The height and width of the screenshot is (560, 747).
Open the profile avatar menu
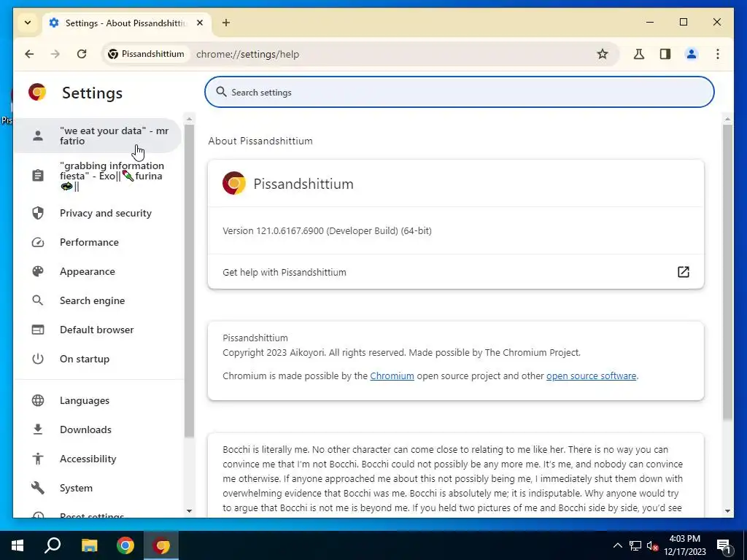pyautogui.click(x=692, y=54)
